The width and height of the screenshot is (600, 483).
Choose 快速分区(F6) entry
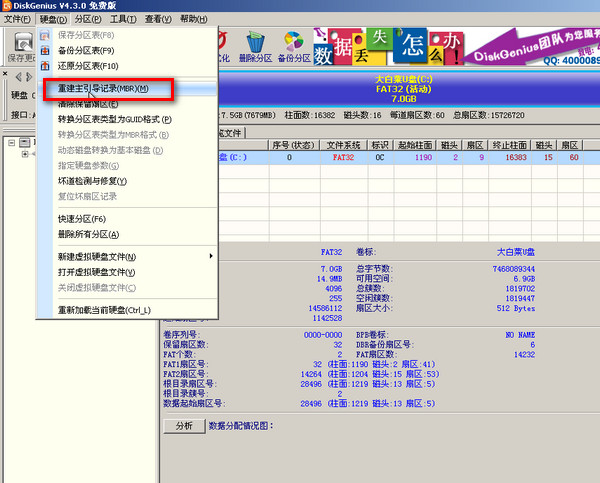(82, 219)
